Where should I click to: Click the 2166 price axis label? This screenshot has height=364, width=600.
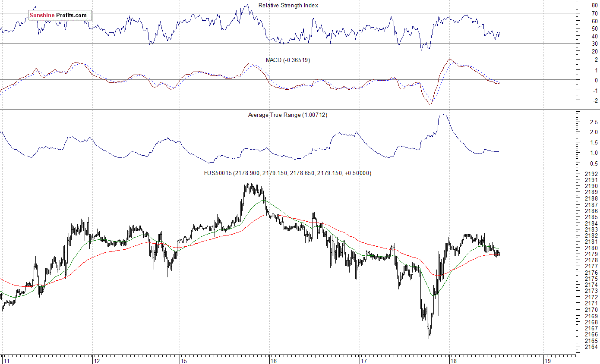pos(591,335)
